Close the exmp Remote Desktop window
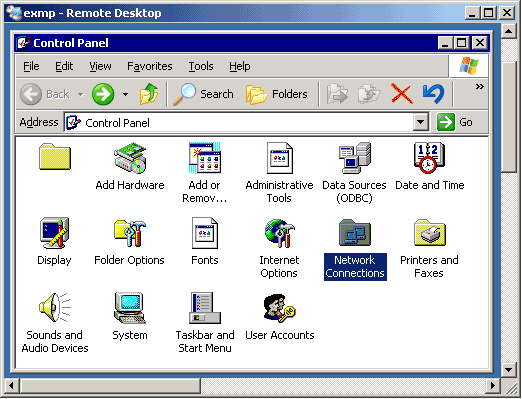 [506, 13]
